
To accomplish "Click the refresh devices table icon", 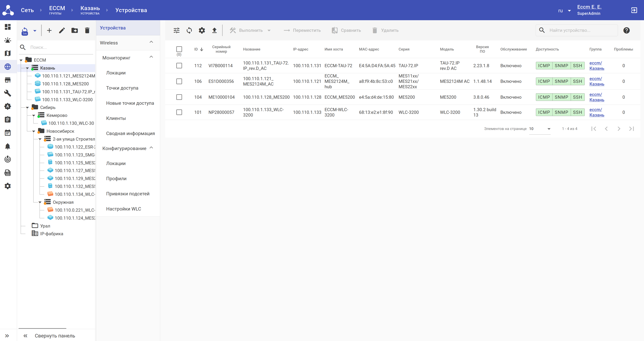I will 189,30.
